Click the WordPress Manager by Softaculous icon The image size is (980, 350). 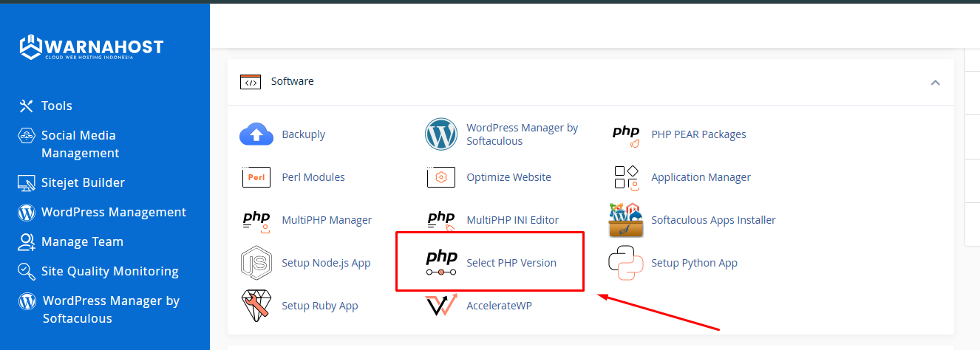(x=441, y=134)
